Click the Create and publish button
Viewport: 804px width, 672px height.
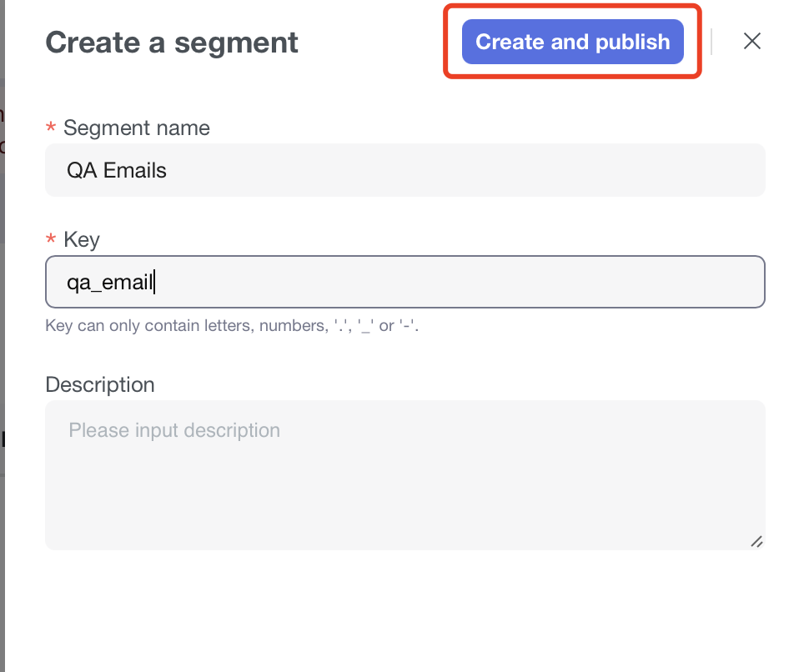click(x=572, y=42)
